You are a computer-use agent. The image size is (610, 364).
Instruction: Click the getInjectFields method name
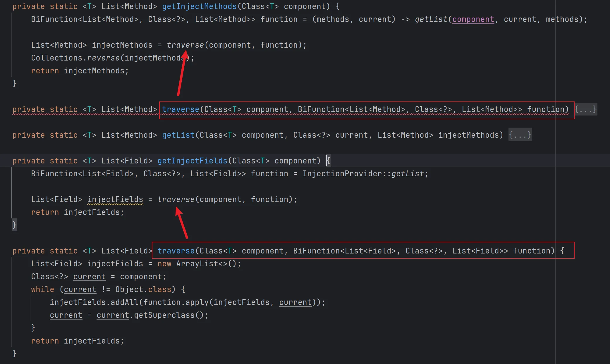tap(192, 161)
